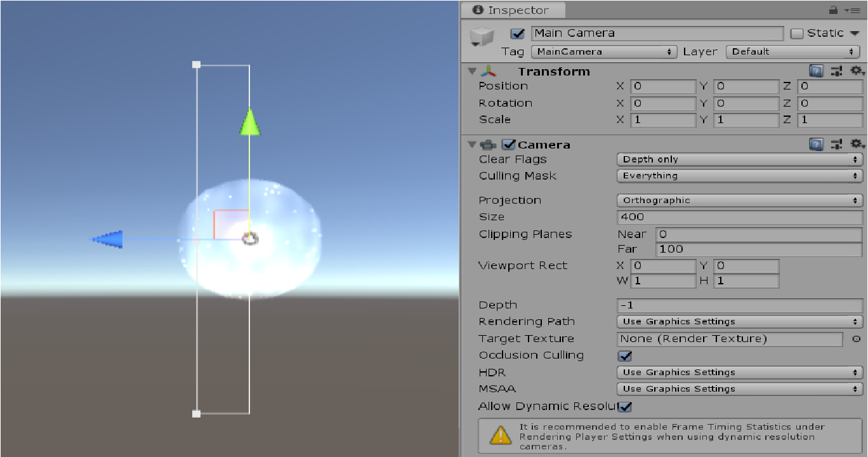Screen dimensions: 868x457
Task: Open the Inspector panel context menu
Action: (x=853, y=10)
